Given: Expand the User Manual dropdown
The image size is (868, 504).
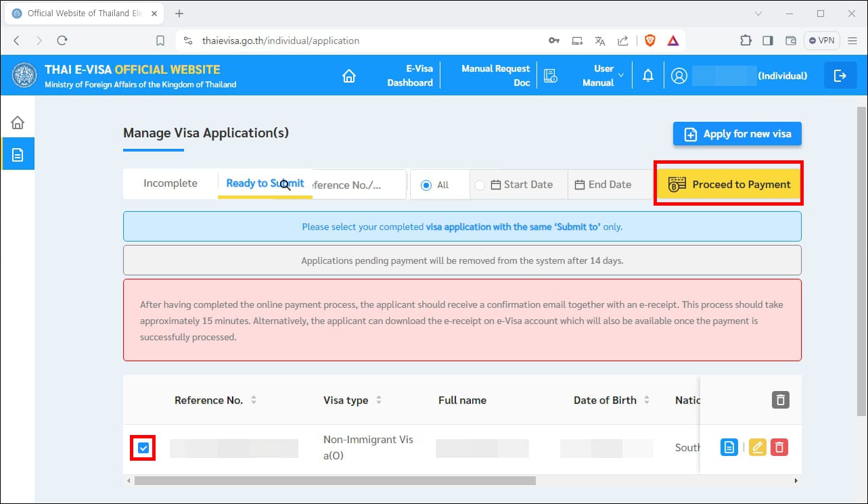Looking at the screenshot, I should (x=603, y=76).
